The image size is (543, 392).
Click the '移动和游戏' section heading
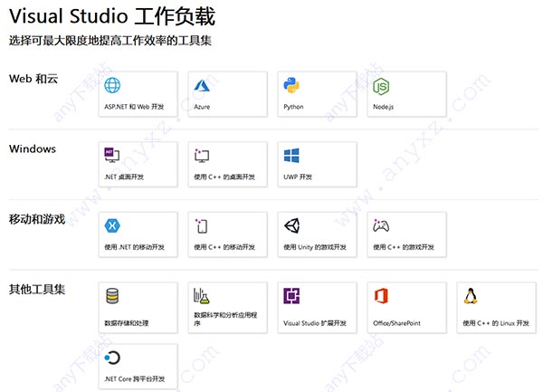click(x=37, y=219)
